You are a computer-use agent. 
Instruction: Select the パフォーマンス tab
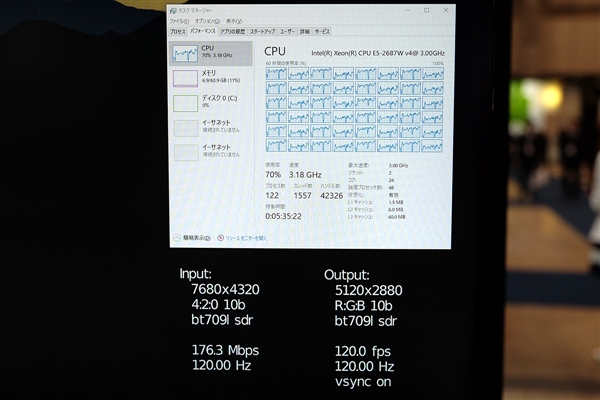(203, 31)
